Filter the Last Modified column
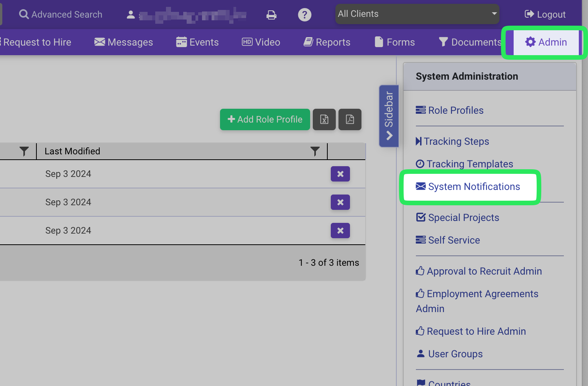This screenshot has height=386, width=588. pos(315,151)
